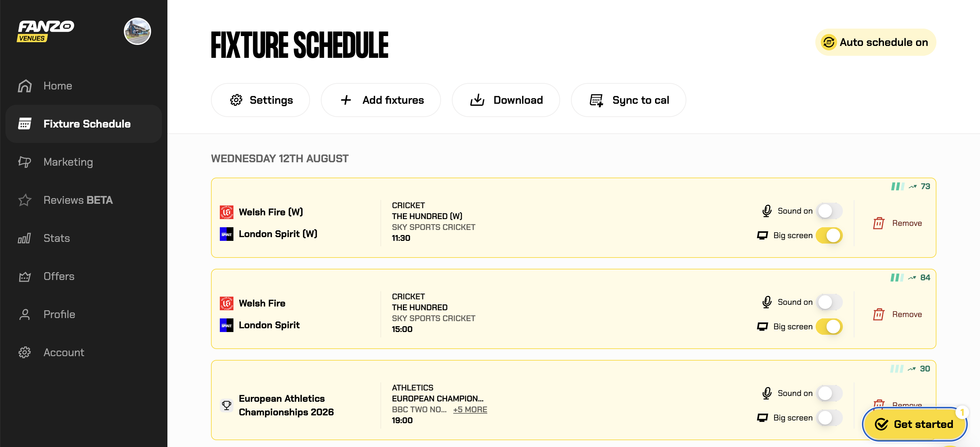Click the popularity score 84 indicator

910,278
